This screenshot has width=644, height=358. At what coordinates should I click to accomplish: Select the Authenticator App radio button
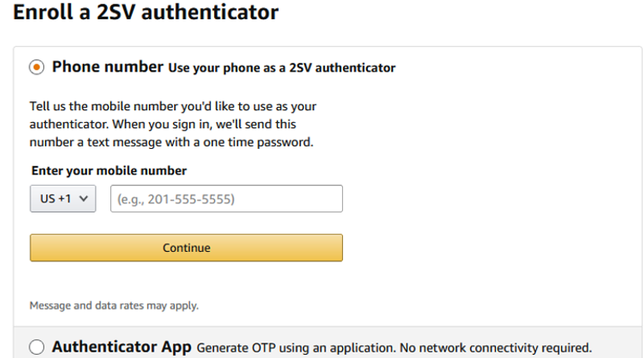pos(37,348)
